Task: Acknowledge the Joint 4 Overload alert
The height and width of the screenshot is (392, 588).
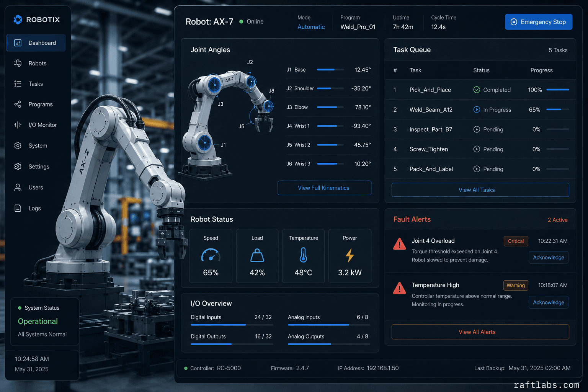Action: pos(549,258)
